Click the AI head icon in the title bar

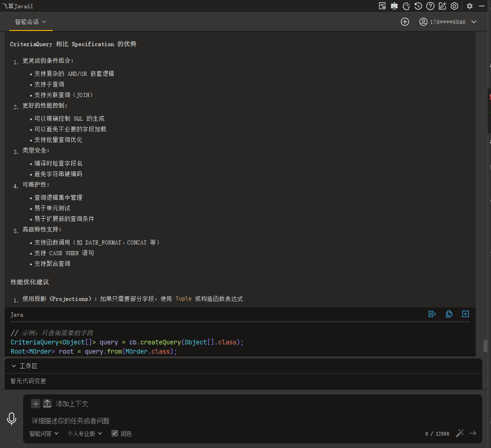click(406, 6)
